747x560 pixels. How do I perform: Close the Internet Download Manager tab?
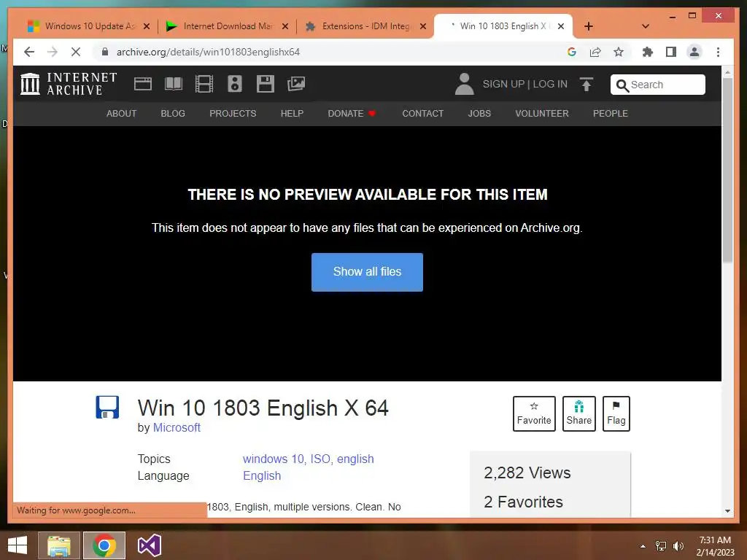tap(285, 27)
